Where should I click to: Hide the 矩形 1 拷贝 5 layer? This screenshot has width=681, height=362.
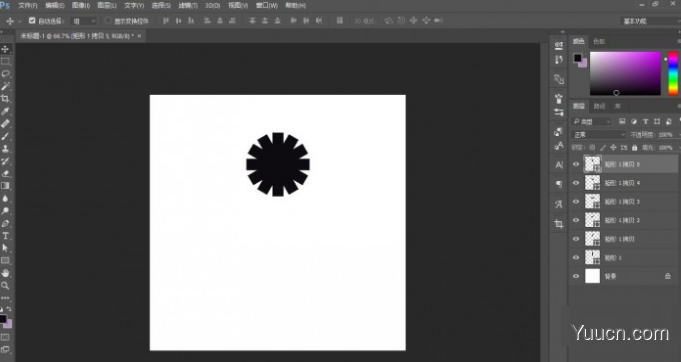click(576, 165)
